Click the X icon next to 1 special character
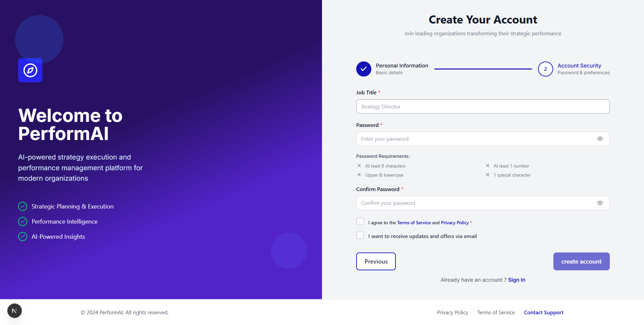The image size is (644, 325). pos(487,175)
